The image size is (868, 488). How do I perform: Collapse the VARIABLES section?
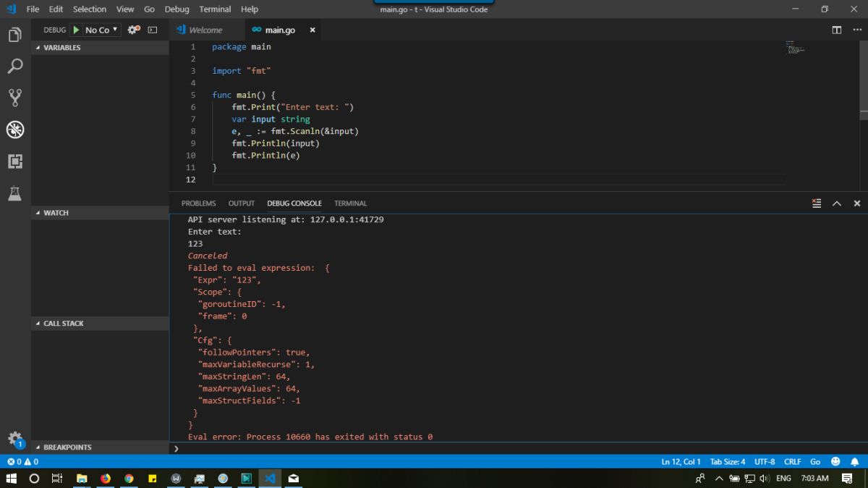(100, 48)
